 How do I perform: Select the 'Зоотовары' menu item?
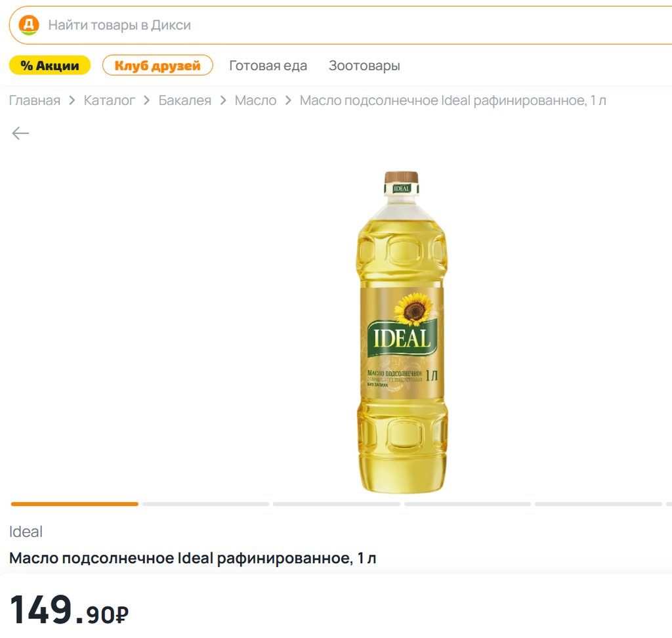click(x=364, y=66)
